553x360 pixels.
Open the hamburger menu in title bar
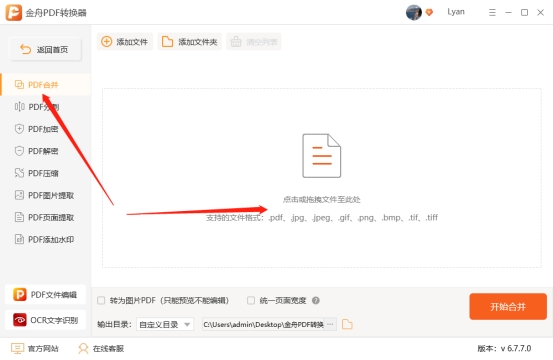(x=492, y=13)
